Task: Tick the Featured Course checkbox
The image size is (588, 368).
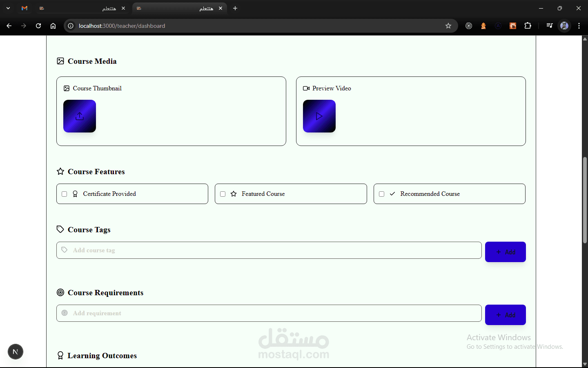Action: click(223, 194)
